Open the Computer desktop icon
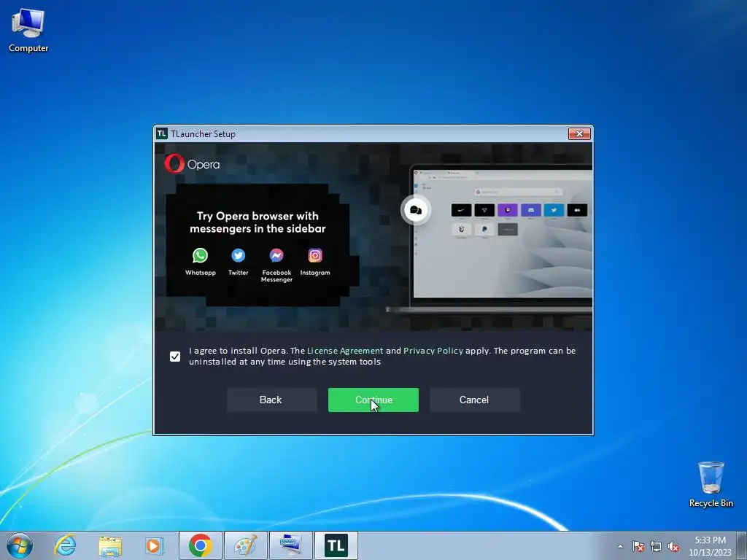The height and width of the screenshot is (560, 747). click(28, 30)
